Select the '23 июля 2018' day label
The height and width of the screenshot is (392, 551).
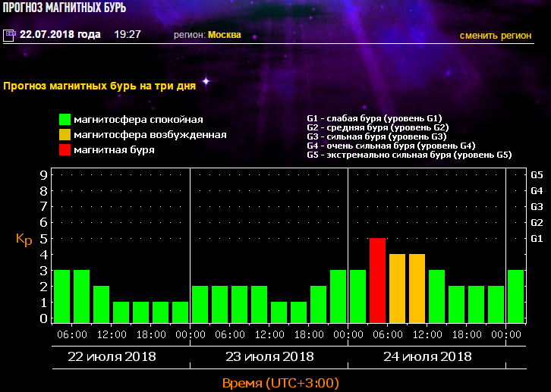[269, 356]
